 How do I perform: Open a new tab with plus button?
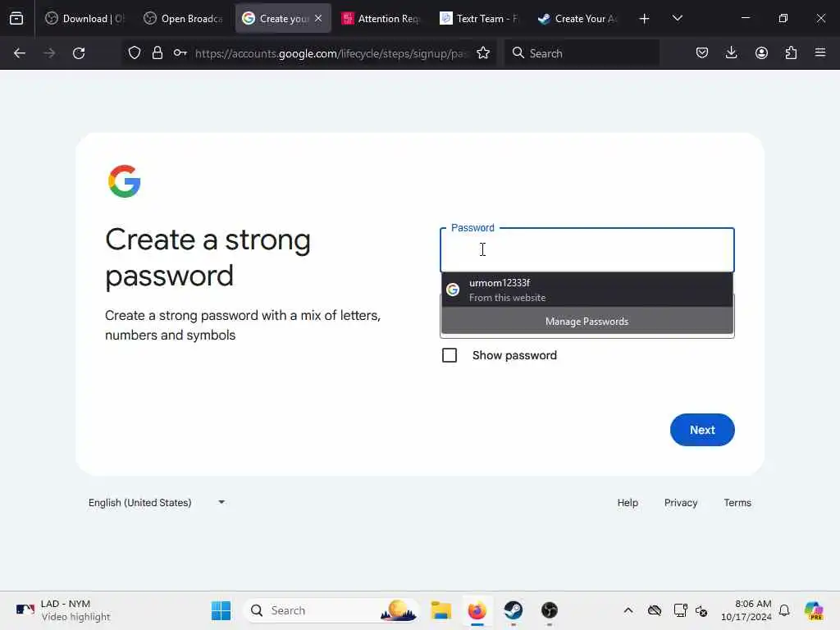(645, 19)
